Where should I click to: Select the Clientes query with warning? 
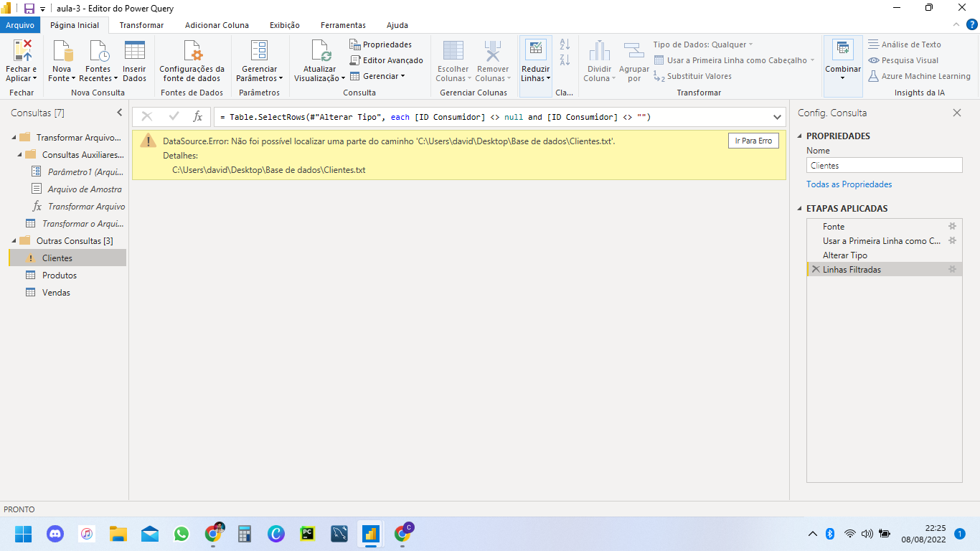67,258
